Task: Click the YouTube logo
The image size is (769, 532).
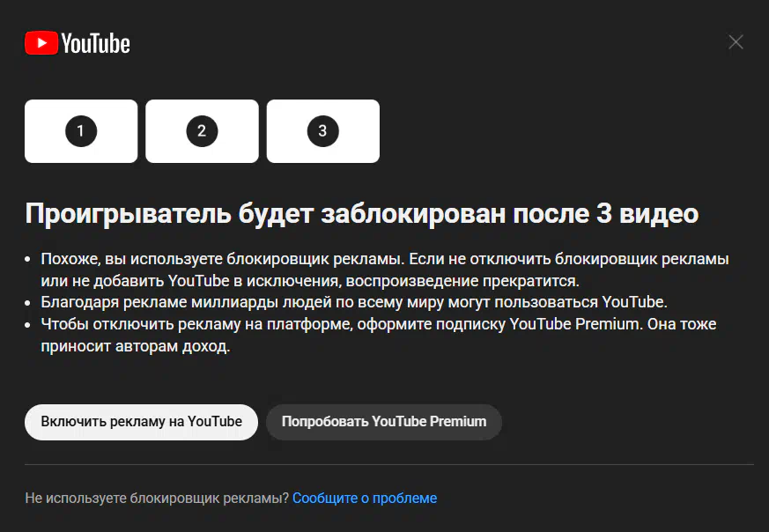Action: tap(78, 43)
